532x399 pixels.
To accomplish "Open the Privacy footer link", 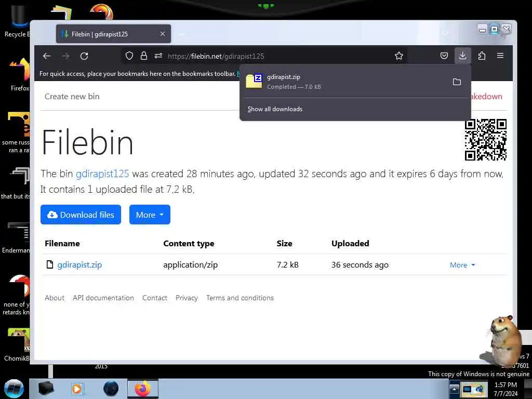I will [187, 298].
